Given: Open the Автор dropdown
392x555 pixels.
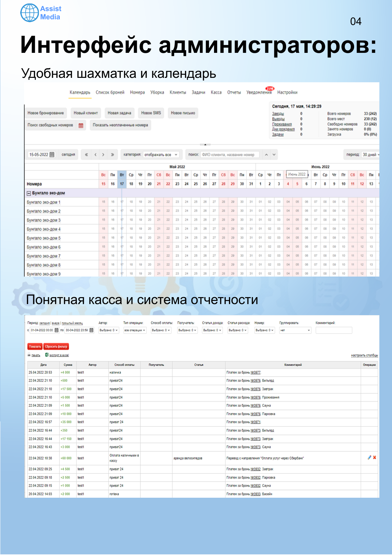Looking at the screenshot, I should [x=109, y=330].
